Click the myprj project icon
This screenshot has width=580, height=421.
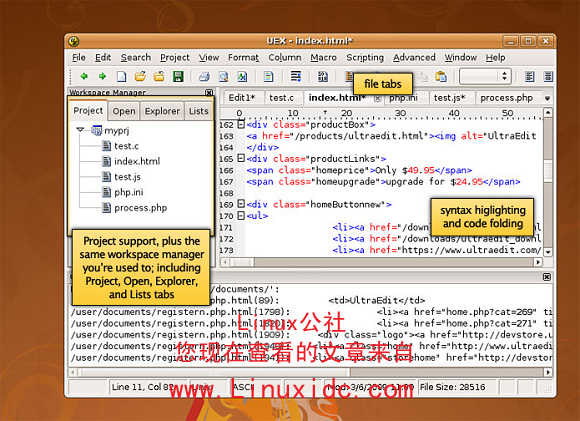(97, 130)
